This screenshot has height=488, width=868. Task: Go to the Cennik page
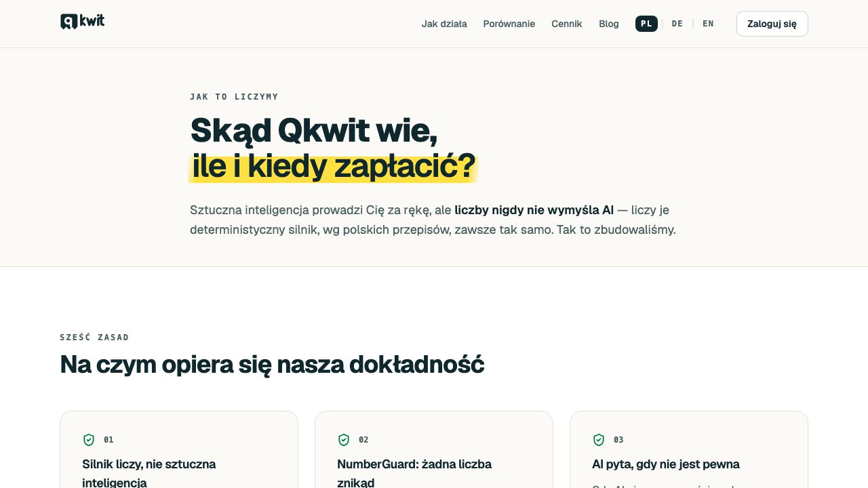[567, 24]
